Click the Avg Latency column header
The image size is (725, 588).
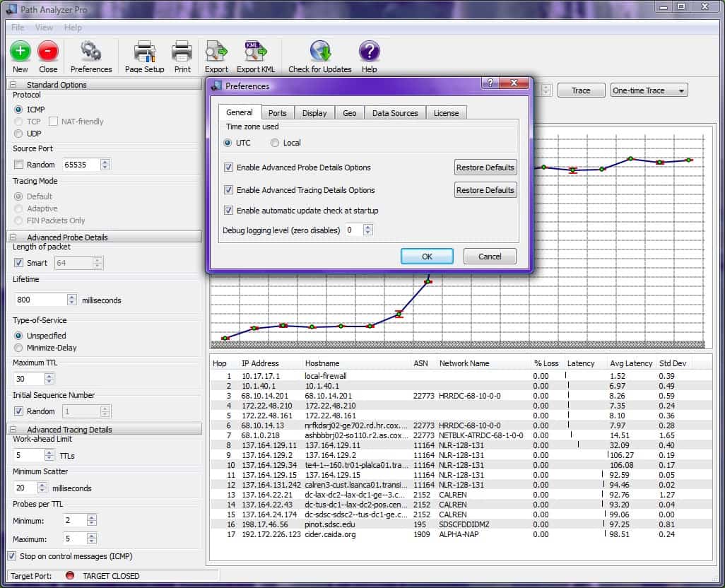coord(631,363)
